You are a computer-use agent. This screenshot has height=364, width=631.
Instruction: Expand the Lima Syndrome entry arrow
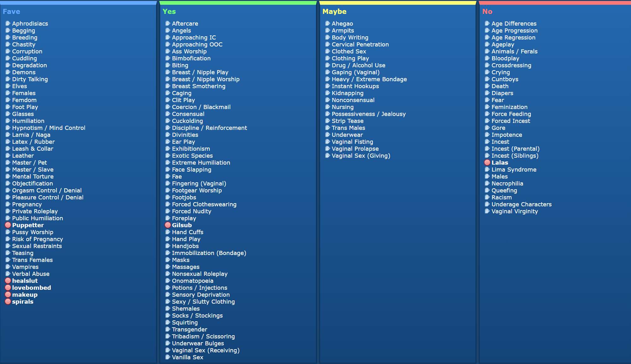[487, 169]
